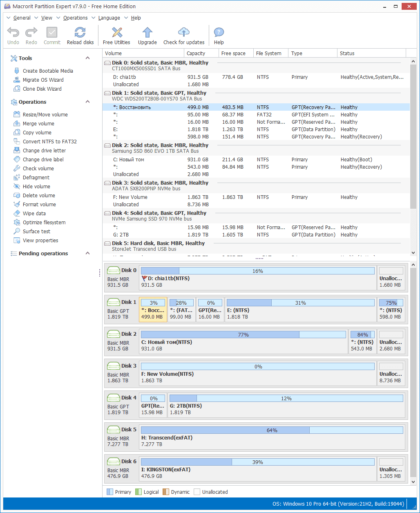Select Disk 0 unallocated 1.680 MB block
The image size is (420, 513).
tap(391, 278)
